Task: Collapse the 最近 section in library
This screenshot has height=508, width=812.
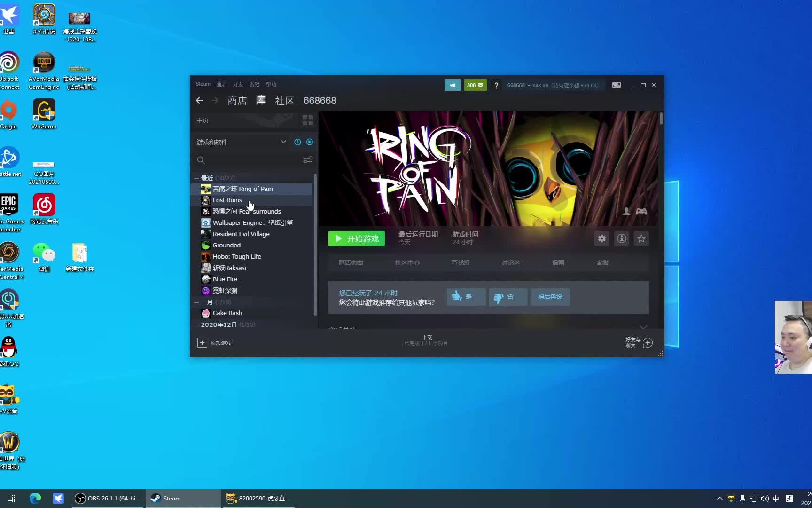Action: coord(196,178)
